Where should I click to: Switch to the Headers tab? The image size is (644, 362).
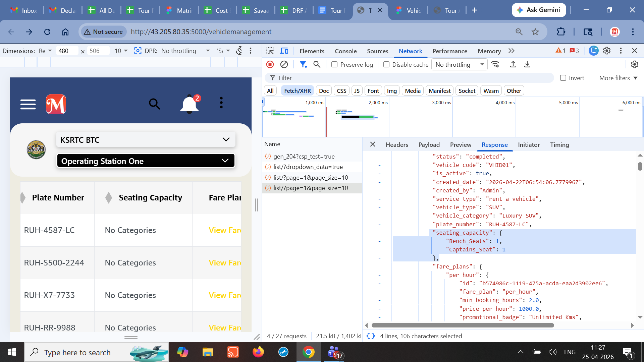(397, 145)
